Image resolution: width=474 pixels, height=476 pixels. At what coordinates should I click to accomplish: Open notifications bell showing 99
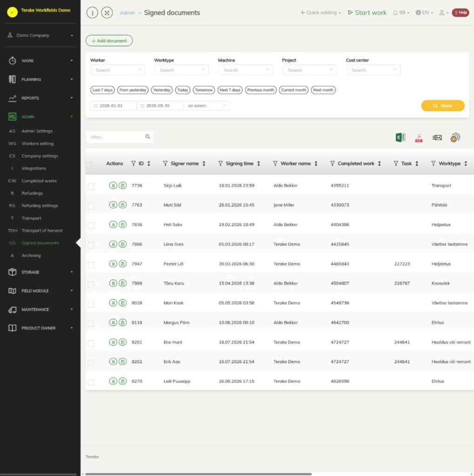click(401, 13)
